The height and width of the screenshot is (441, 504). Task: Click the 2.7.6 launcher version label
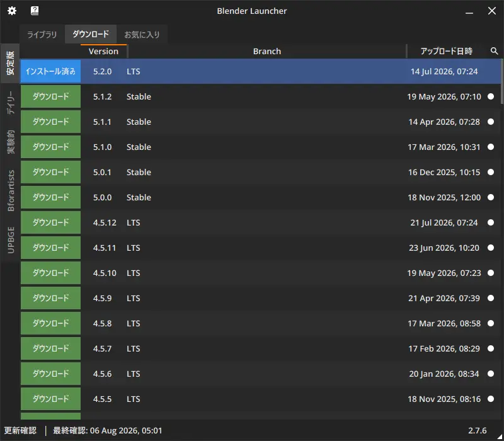coord(478,430)
